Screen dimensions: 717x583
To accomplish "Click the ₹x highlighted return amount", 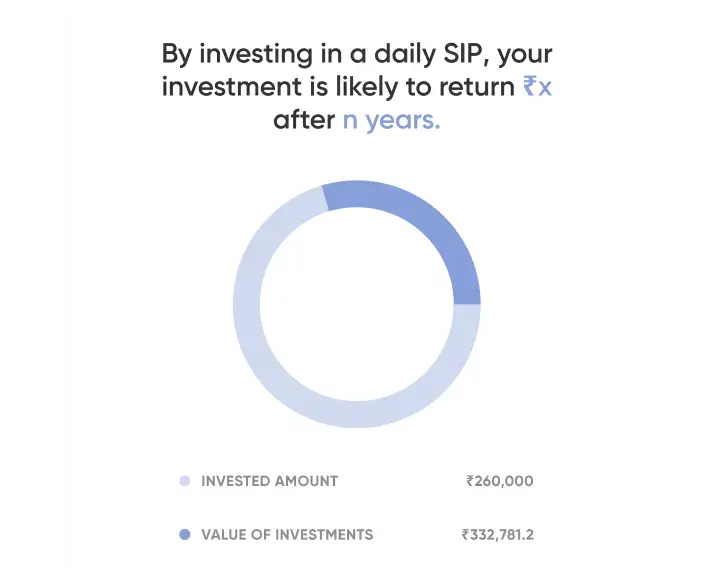I will click(537, 86).
